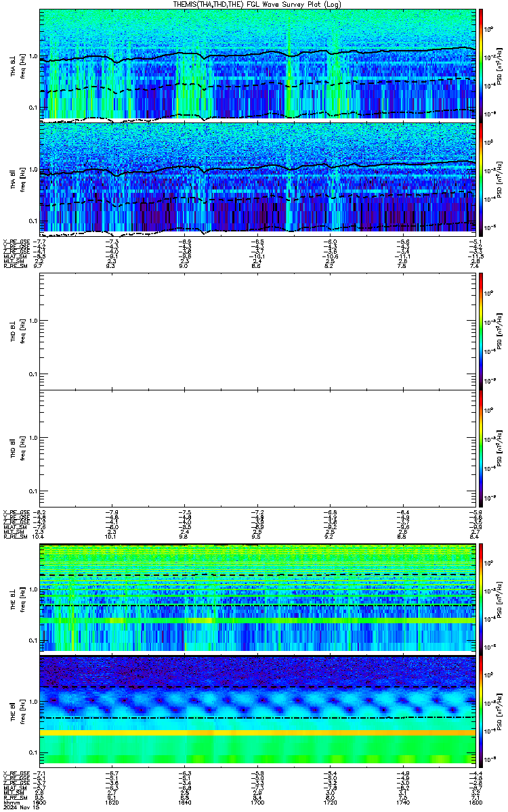The height and width of the screenshot is (812, 508).
Task: Select the THA BL panel color bar
Action: pyautogui.click(x=481, y=64)
